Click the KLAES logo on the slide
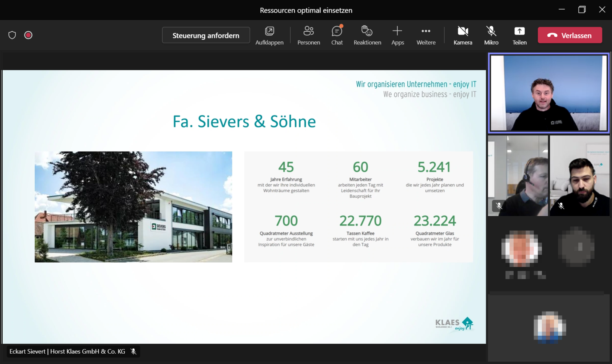 [454, 324]
